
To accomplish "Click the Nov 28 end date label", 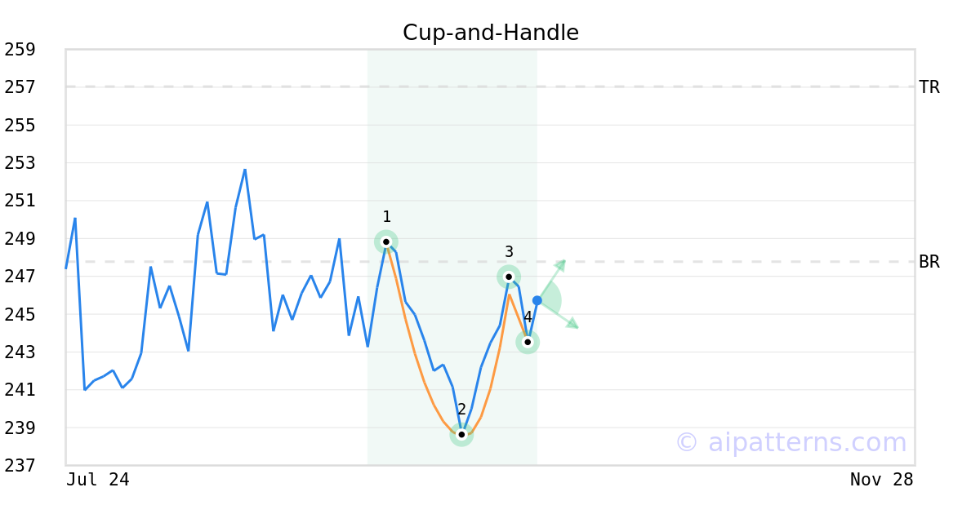I will [x=881, y=480].
